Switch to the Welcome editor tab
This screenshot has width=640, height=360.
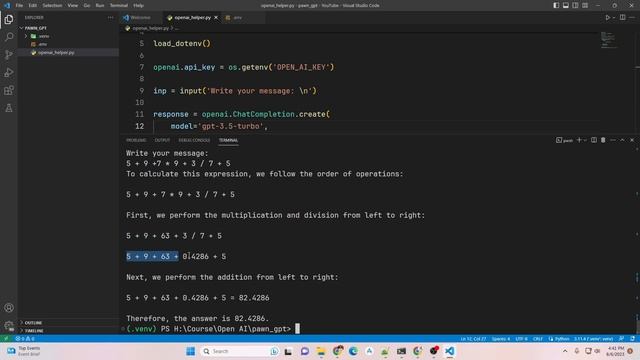coord(141,18)
